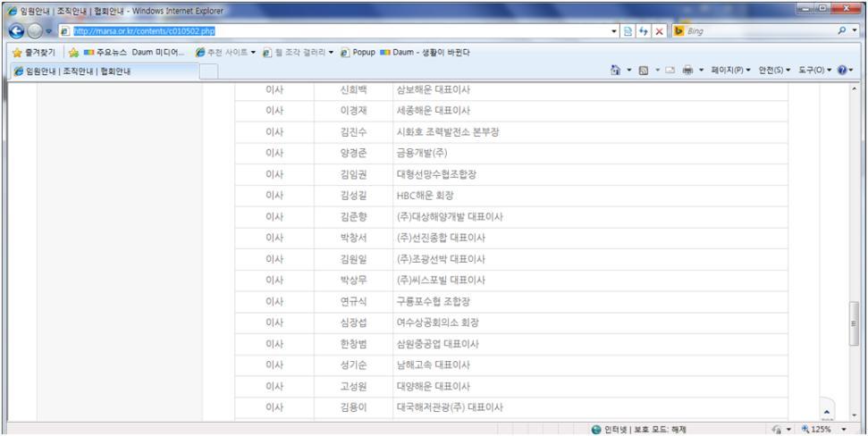The height and width of the screenshot is (436, 868).
Task: Click the blank New Tab button
Action: [x=208, y=71]
